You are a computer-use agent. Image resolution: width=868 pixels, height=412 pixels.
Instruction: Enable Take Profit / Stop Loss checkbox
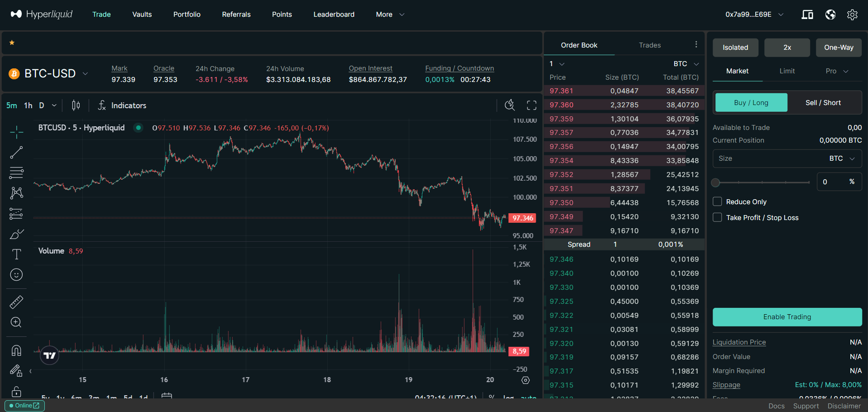(x=717, y=217)
